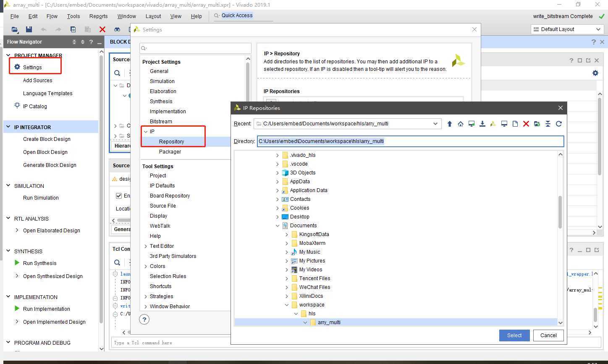The image size is (608, 364).
Task: Select Bitstream in Project Settings
Action: [x=161, y=122]
